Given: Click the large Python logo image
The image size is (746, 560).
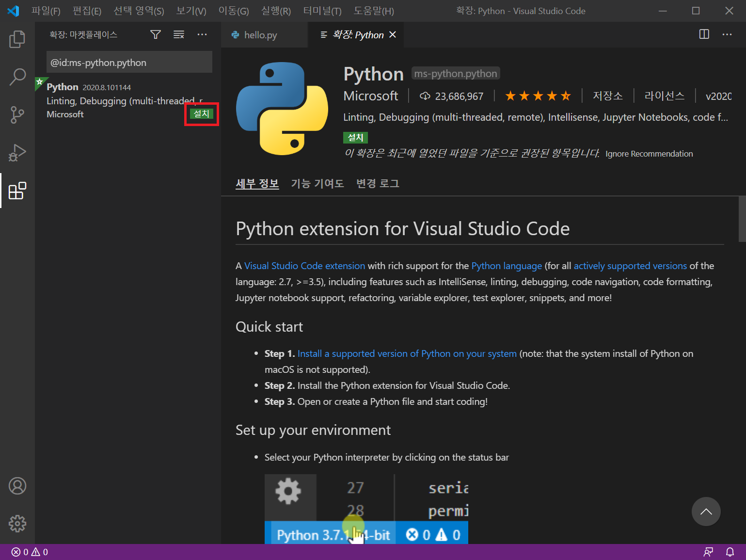Looking at the screenshot, I should 282,109.
